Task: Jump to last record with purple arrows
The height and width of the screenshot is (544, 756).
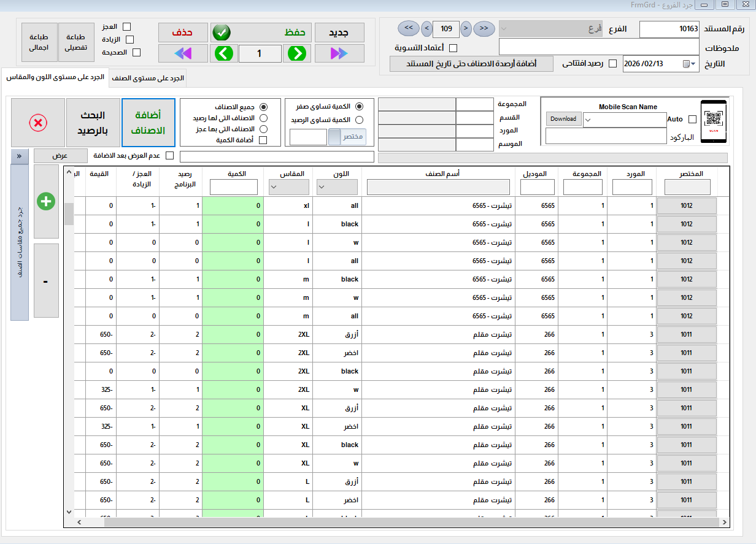Action: [x=339, y=53]
